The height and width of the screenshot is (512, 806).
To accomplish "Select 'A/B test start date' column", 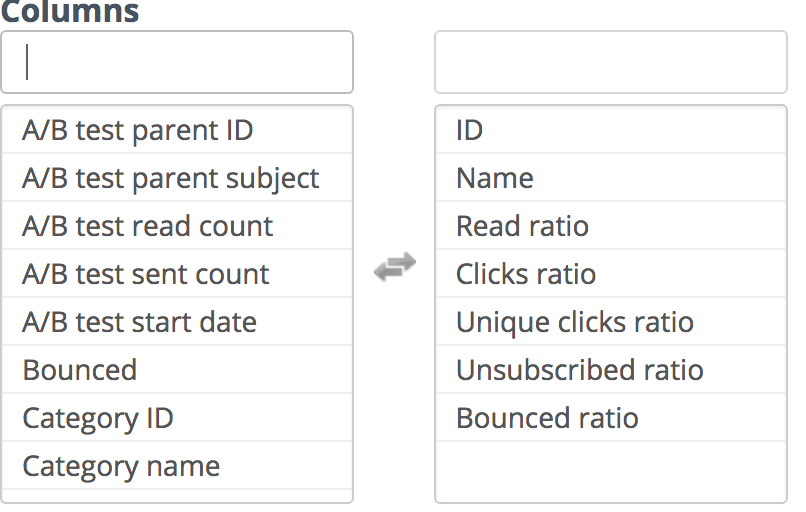I will 177,322.
